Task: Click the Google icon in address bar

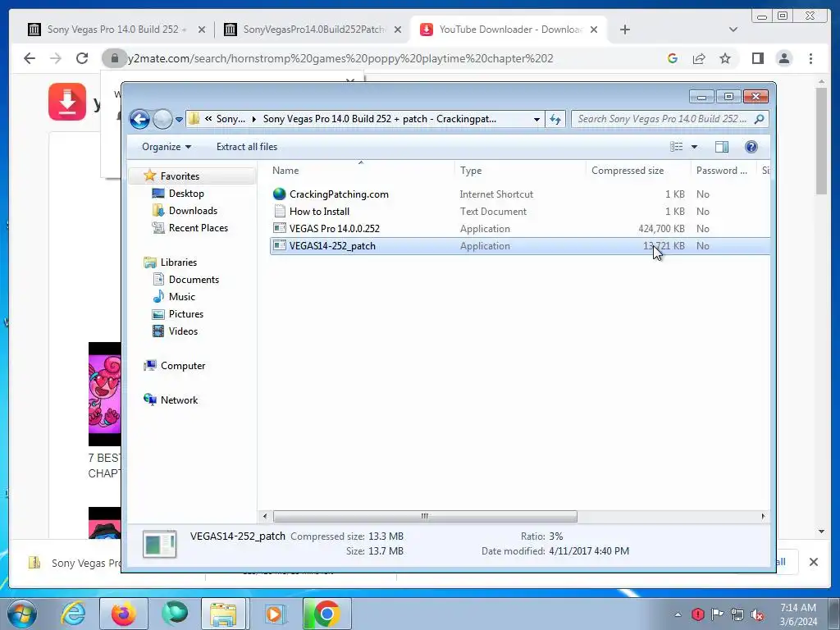Action: coord(673,58)
